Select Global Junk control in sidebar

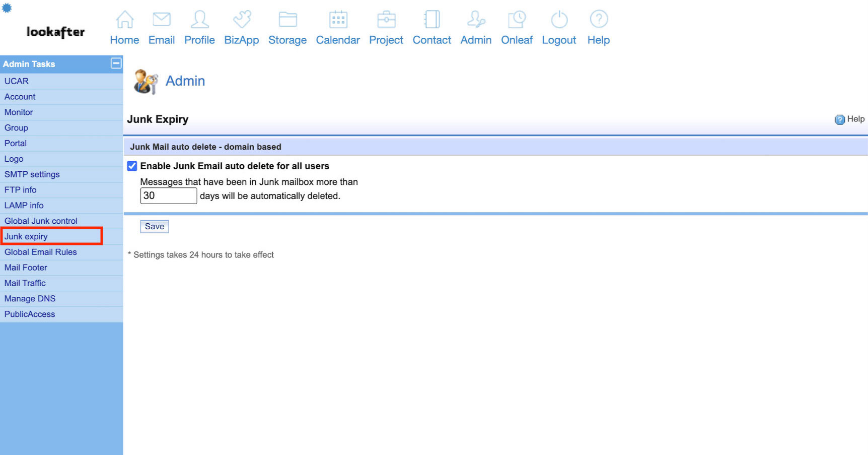(x=41, y=221)
